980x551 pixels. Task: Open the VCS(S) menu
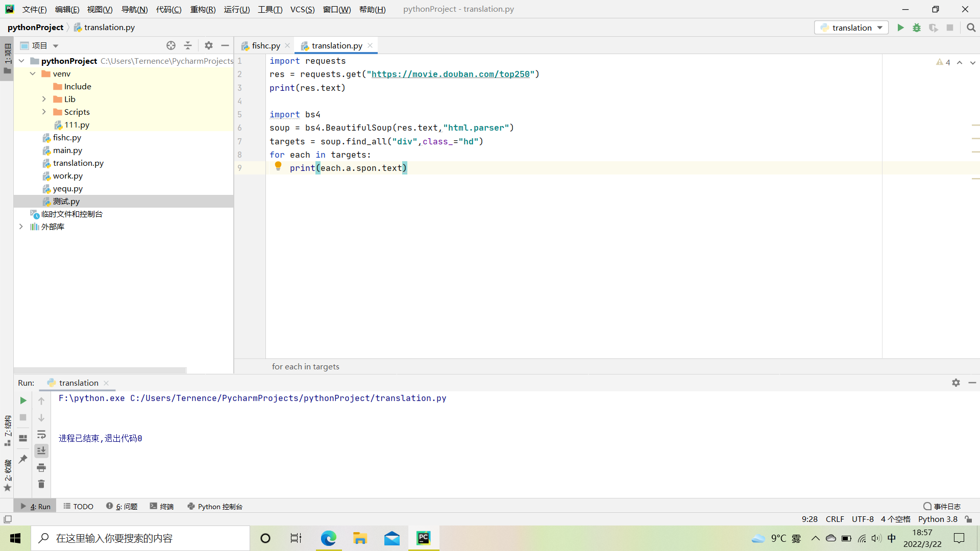coord(303,9)
